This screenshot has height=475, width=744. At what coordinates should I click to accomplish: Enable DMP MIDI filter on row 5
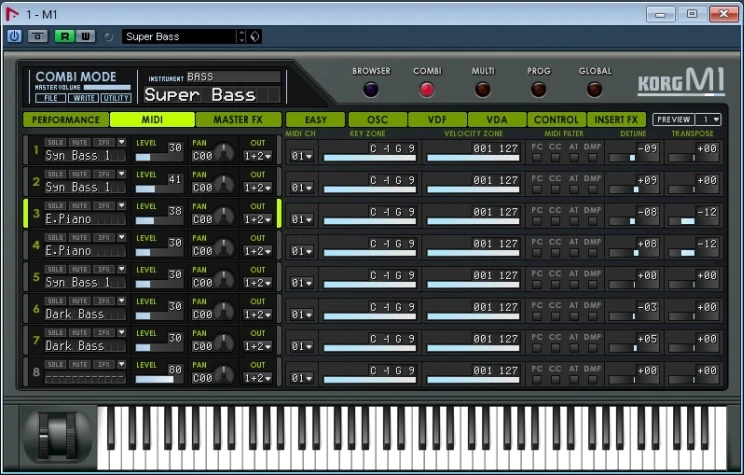tap(592, 284)
